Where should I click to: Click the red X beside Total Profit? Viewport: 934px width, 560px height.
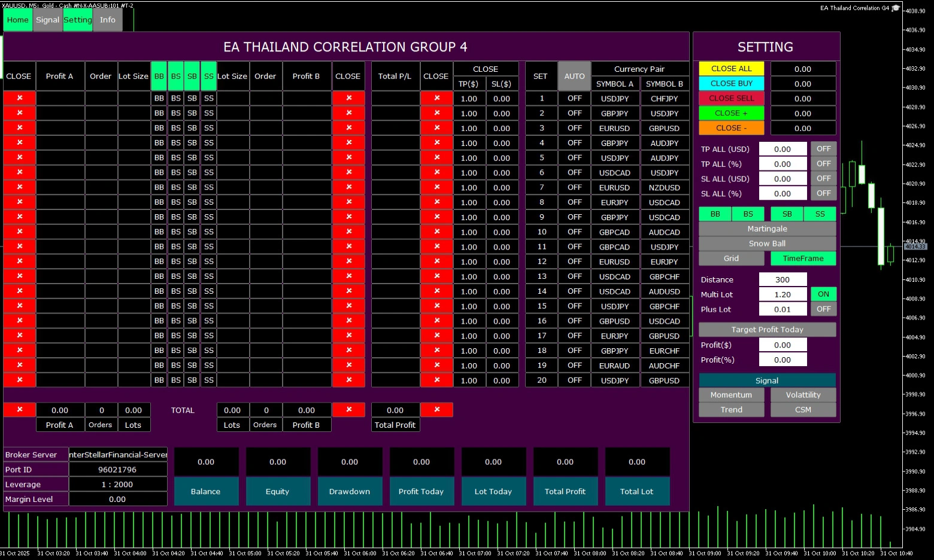tap(436, 410)
